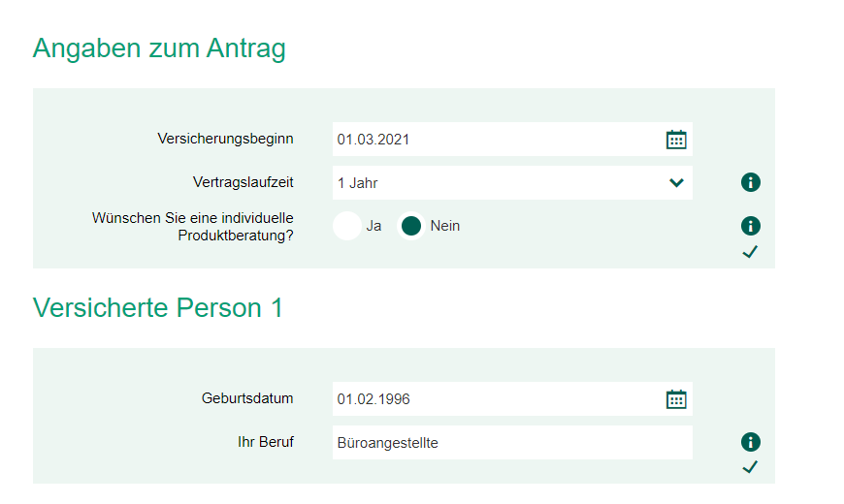Screen dimensions: 844x504
Task: Focus the Geburtsdatum field 01.02.1996
Action: coord(512,399)
